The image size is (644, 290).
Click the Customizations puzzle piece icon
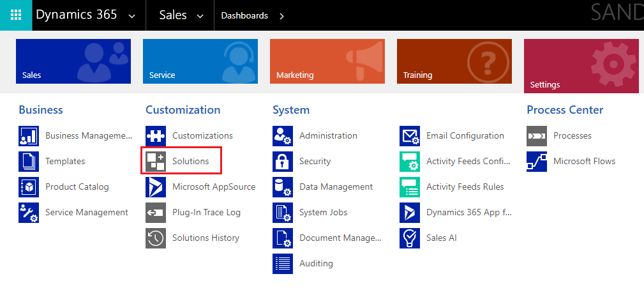coord(156,135)
